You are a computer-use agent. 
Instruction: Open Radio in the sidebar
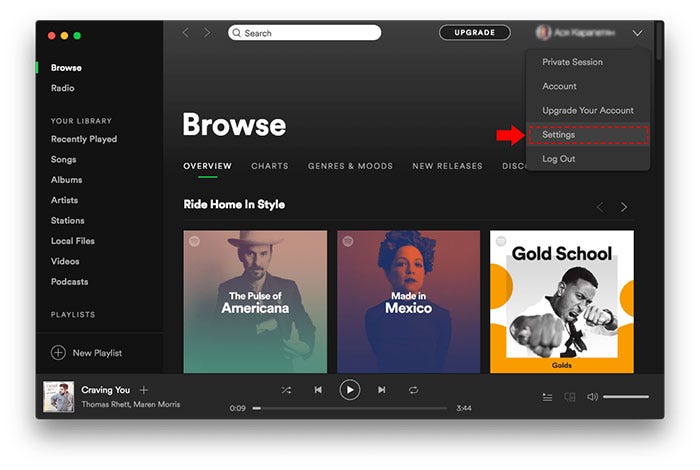click(62, 88)
